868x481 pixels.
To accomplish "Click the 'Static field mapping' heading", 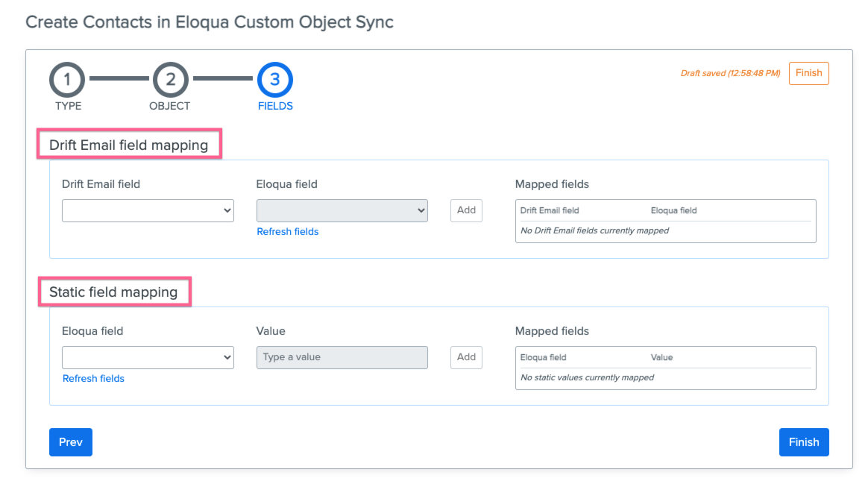I will click(113, 292).
